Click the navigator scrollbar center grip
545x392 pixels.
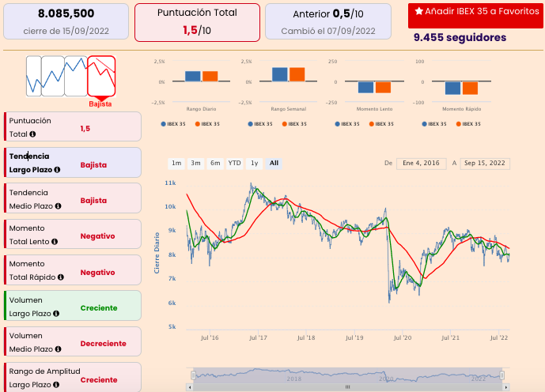point(347,386)
